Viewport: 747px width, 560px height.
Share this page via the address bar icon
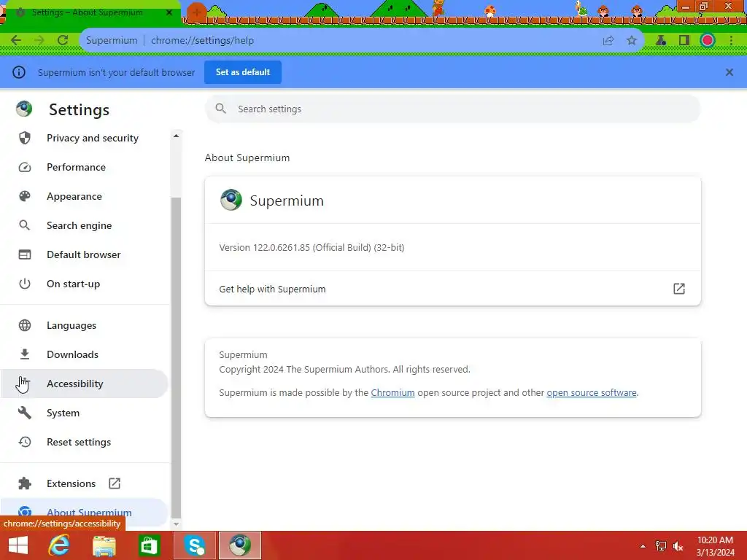(x=608, y=41)
